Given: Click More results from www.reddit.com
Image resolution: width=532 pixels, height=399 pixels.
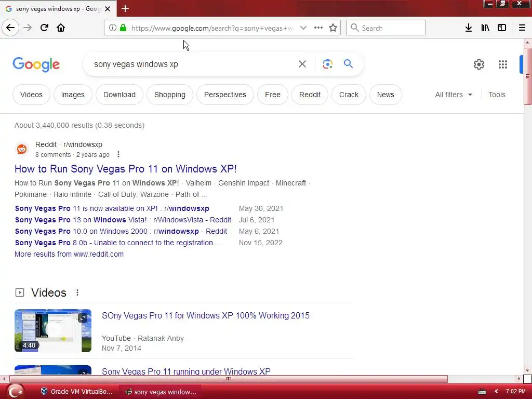Looking at the screenshot, I should (69, 254).
